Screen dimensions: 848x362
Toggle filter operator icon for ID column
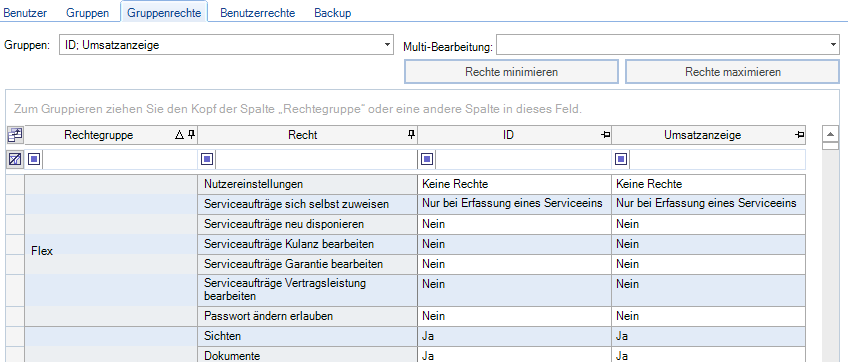tap(427, 159)
